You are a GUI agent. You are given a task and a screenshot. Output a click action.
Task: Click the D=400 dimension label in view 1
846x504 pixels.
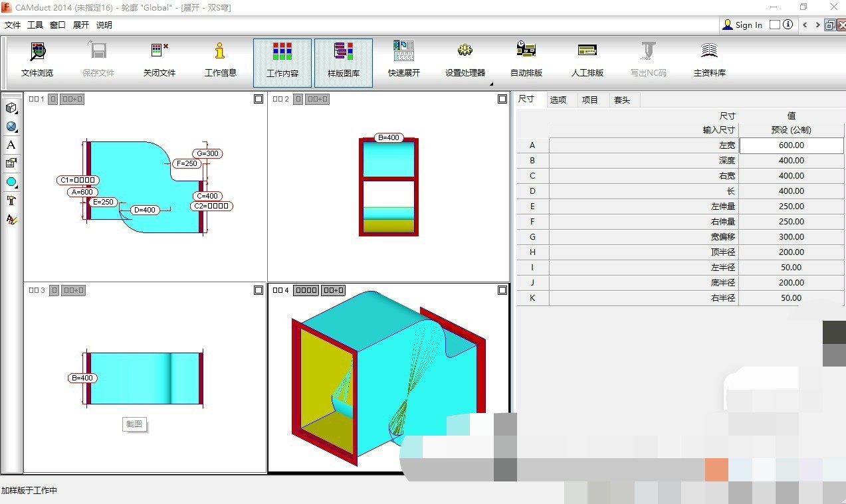[x=144, y=210]
